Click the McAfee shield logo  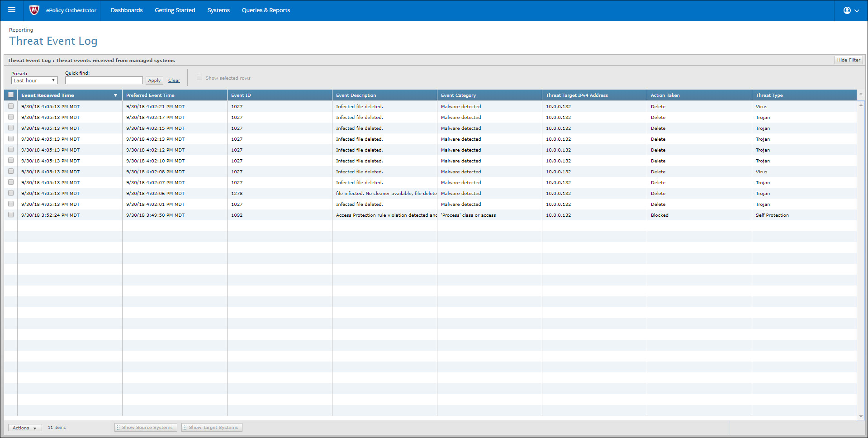coord(34,10)
